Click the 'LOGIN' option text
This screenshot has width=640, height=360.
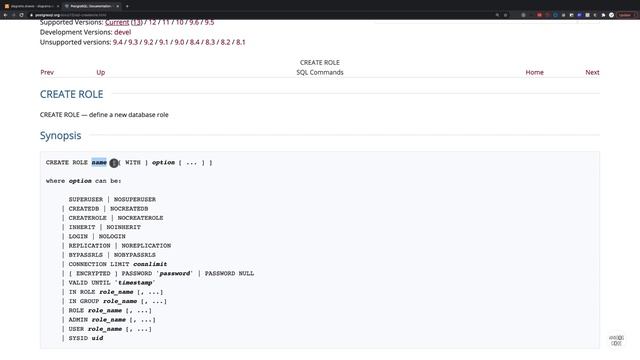(x=78, y=236)
